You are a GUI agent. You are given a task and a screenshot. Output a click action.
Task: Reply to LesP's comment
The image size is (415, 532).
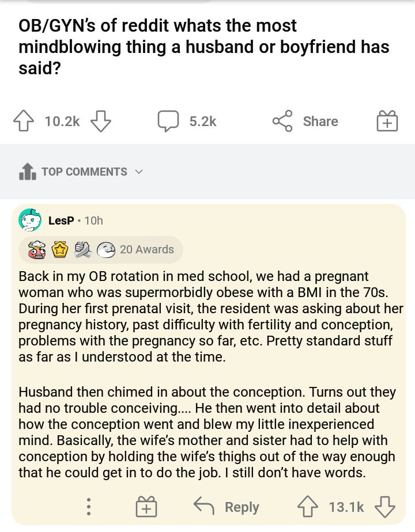click(x=227, y=507)
